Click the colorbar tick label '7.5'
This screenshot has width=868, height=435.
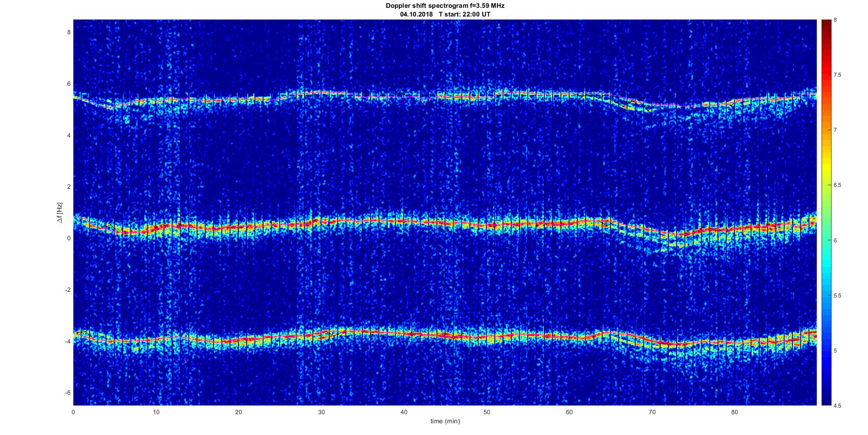(x=838, y=75)
